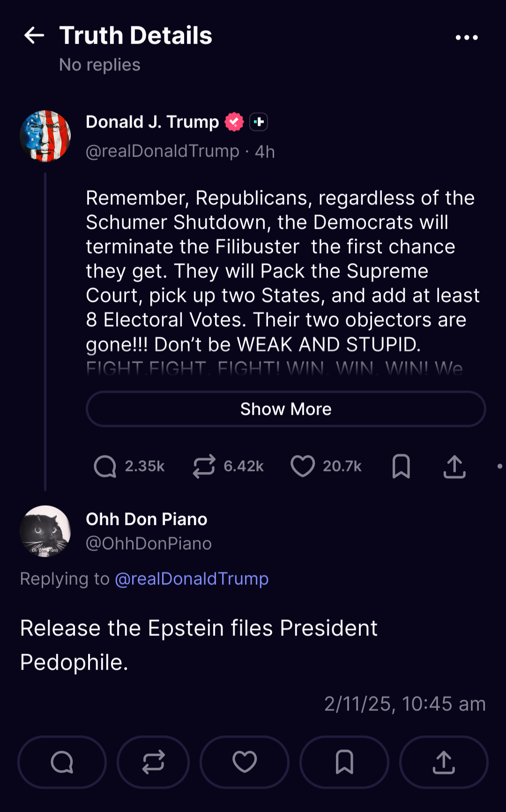Share Ohh Don Piano's reply

pyautogui.click(x=444, y=762)
